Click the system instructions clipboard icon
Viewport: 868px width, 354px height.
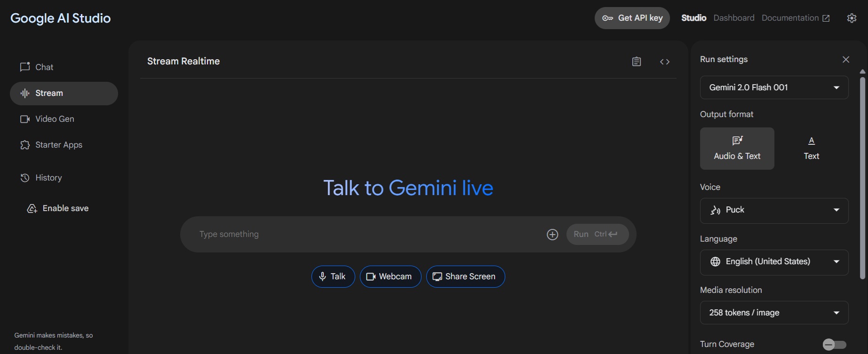click(637, 62)
